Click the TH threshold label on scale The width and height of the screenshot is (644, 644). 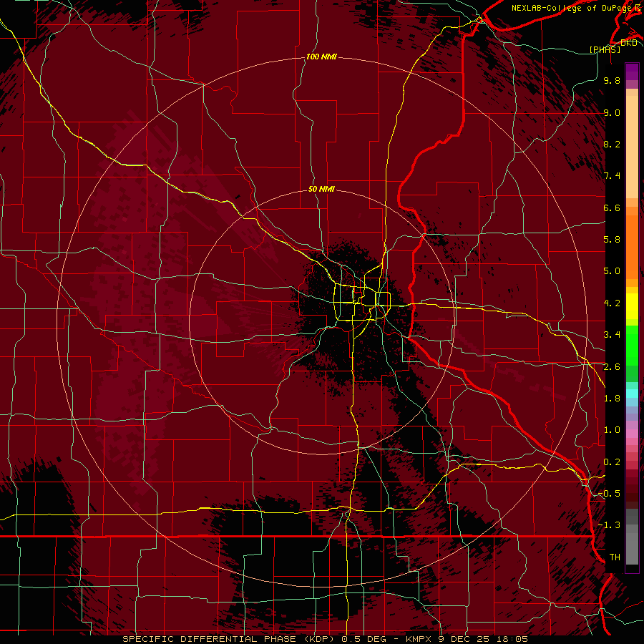pyautogui.click(x=615, y=557)
